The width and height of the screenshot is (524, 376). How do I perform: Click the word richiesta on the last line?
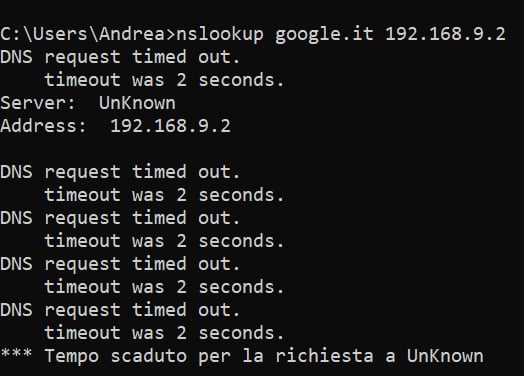point(324,356)
